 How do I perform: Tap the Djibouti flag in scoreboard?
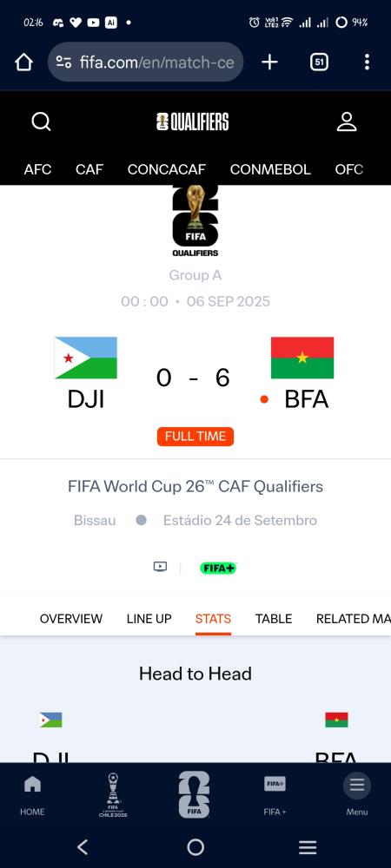click(x=86, y=358)
